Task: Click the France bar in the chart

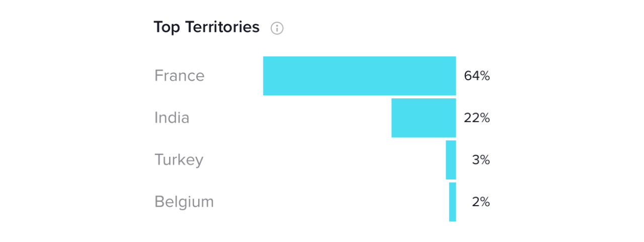Action: pyautogui.click(x=359, y=76)
